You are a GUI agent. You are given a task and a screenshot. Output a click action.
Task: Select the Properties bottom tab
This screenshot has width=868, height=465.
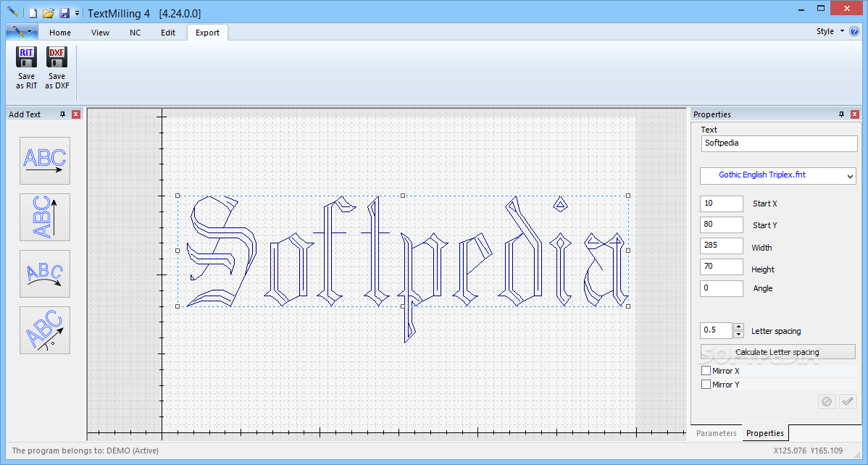click(x=765, y=433)
